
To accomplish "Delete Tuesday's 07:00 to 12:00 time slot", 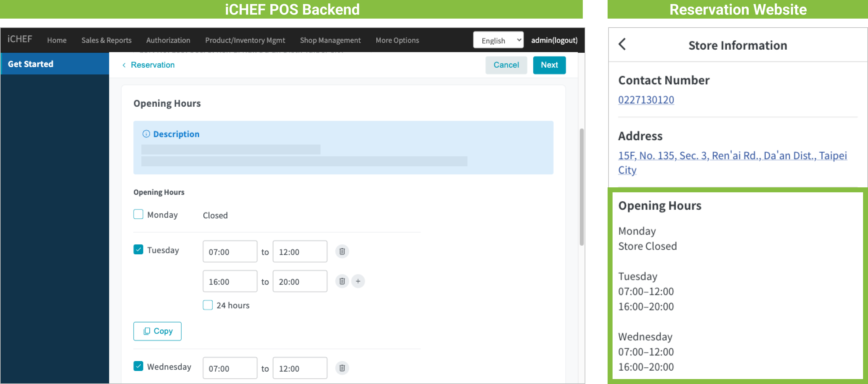I will click(342, 252).
